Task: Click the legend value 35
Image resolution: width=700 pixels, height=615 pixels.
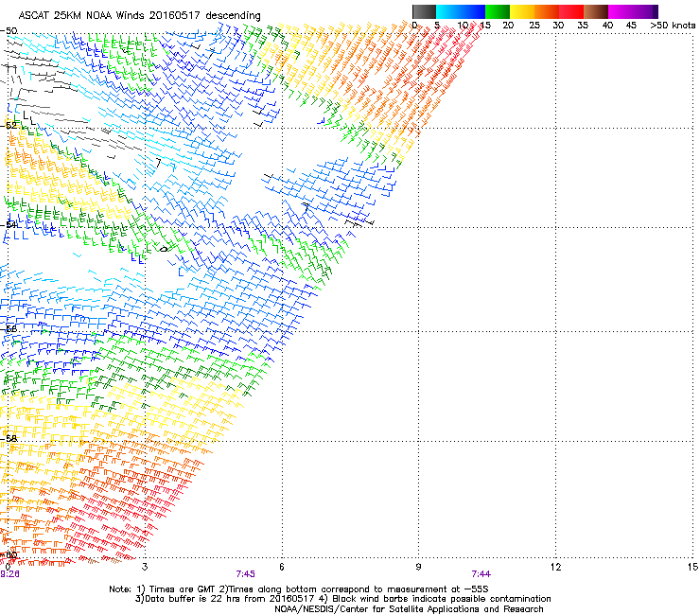Action: [583, 26]
